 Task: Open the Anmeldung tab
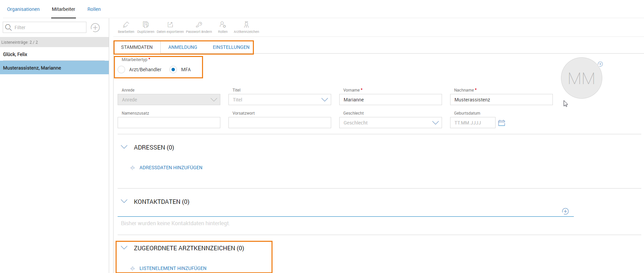tap(183, 47)
